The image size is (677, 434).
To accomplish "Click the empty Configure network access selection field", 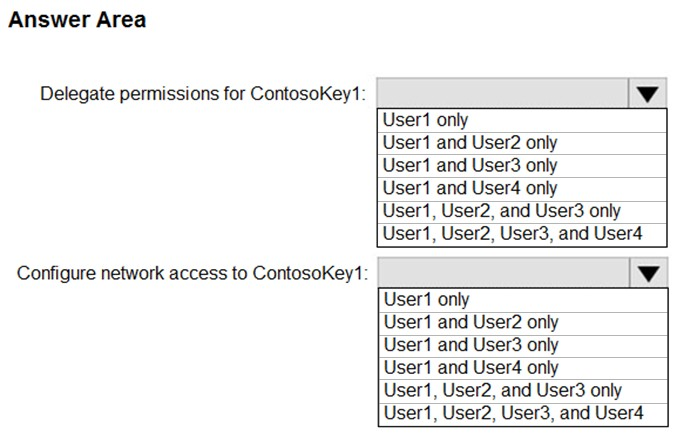I will click(x=504, y=273).
